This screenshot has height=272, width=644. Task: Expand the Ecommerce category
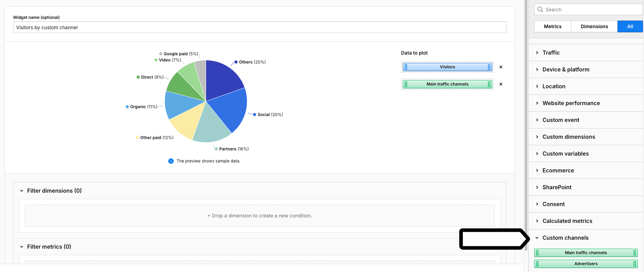click(558, 170)
